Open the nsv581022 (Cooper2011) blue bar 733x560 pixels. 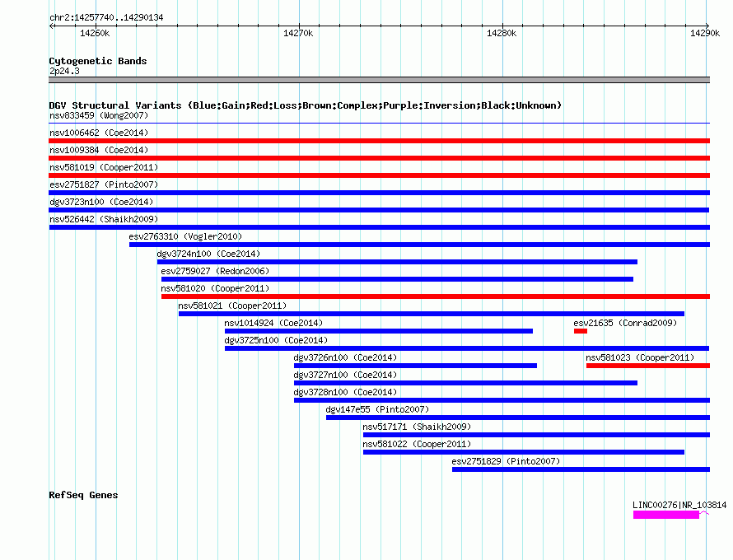pos(524,452)
